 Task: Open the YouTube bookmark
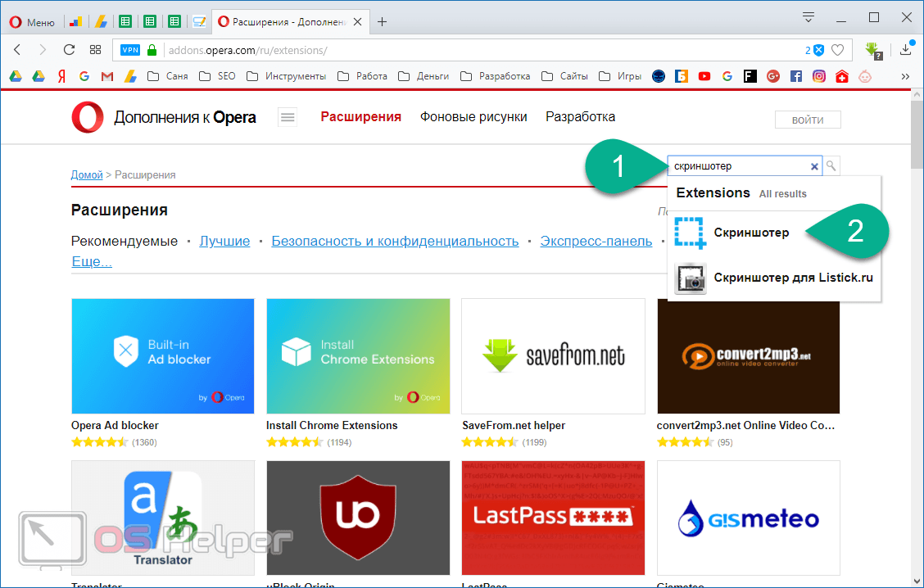pyautogui.click(x=704, y=76)
